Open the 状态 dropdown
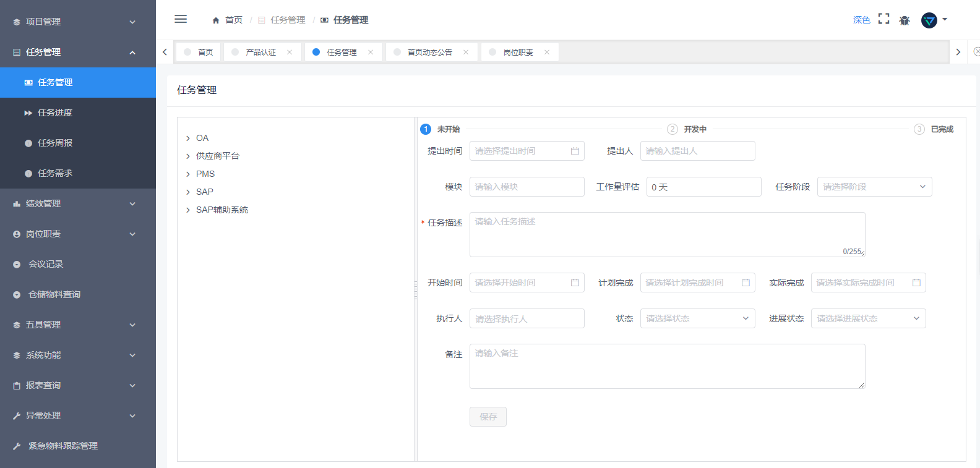Image resolution: width=980 pixels, height=468 pixels. click(698, 318)
